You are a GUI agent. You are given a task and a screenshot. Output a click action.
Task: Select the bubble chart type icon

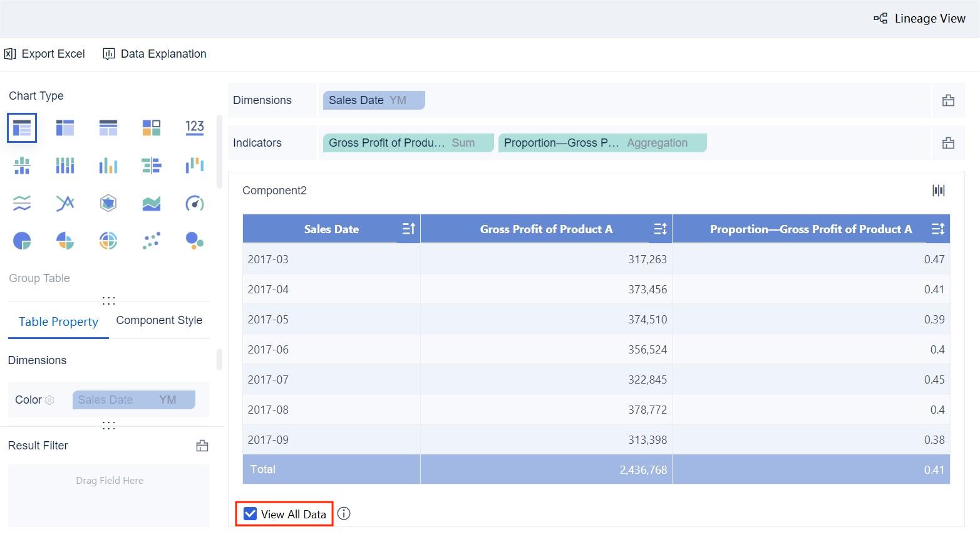[194, 241]
